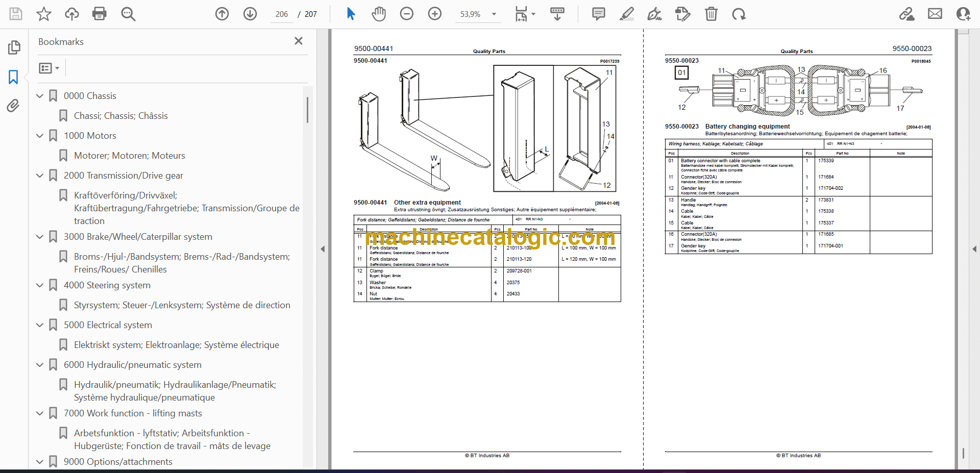The width and height of the screenshot is (980, 473).
Task: Open the 9000 Options/attachments bookmark
Action: (x=118, y=462)
